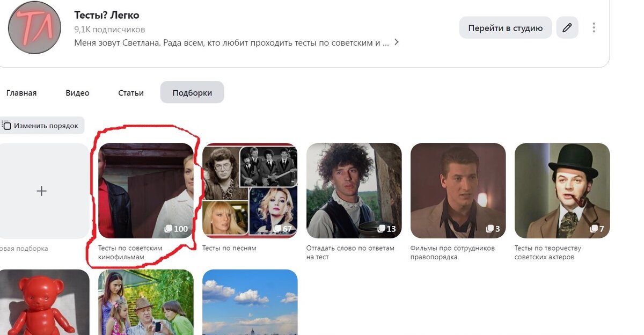Image resolution: width=644 pixels, height=335 pixels.
Task: Click the channel name Тесты? Легко
Action: (107, 15)
